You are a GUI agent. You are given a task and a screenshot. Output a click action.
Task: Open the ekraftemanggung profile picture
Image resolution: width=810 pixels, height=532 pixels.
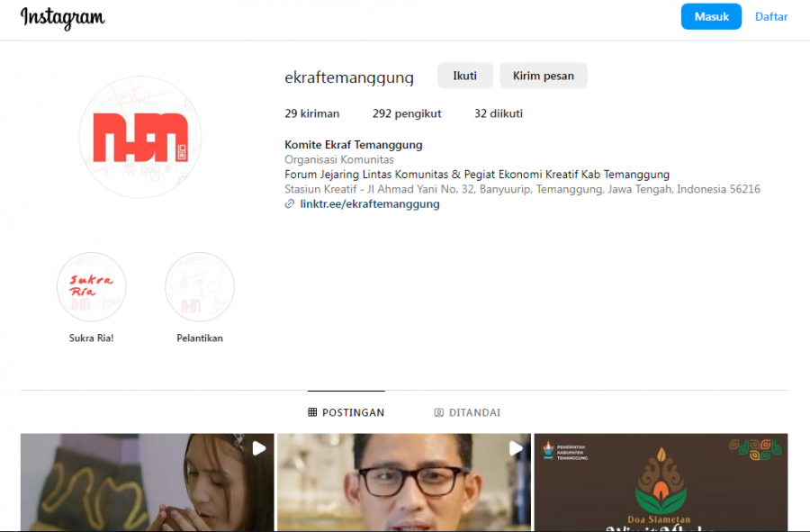[140, 137]
